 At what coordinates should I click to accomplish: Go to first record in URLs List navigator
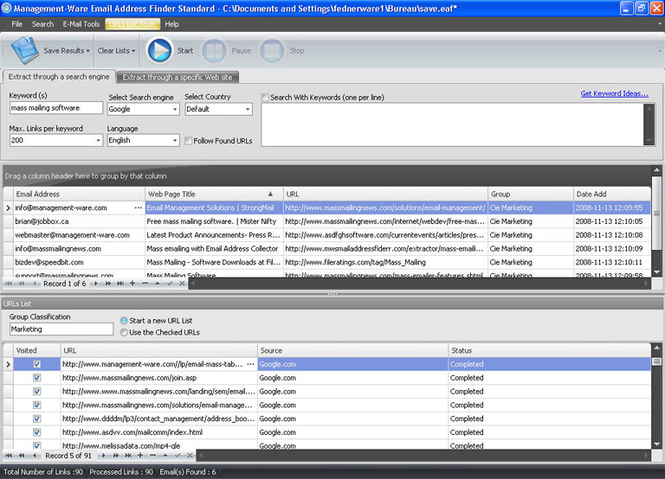pos(8,456)
